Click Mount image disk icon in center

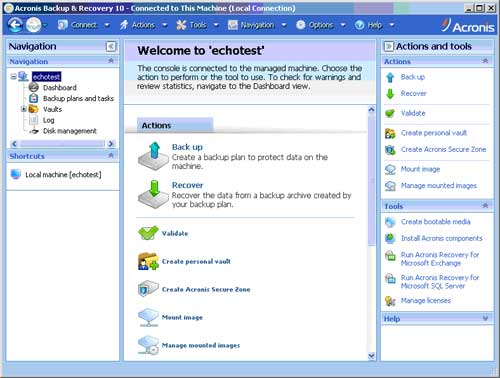(148, 317)
